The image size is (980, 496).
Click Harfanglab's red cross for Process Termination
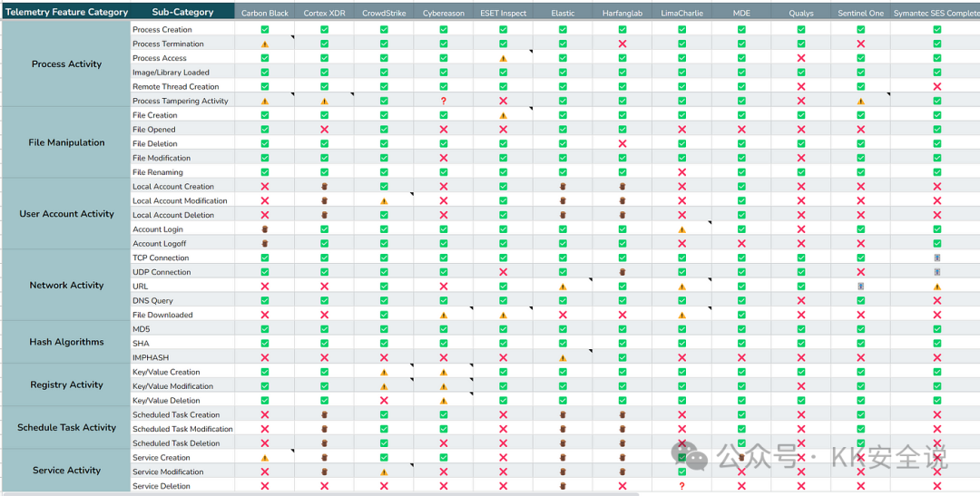(622, 44)
